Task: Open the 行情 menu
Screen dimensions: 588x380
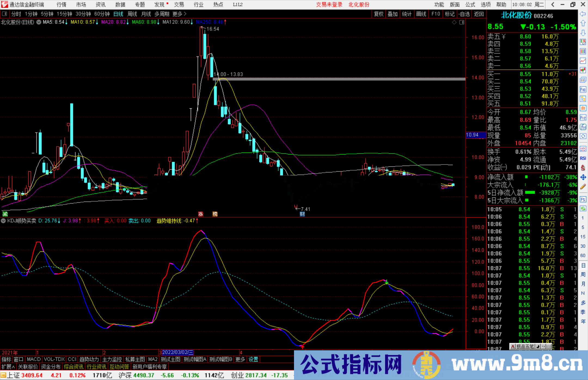Action: tap(62, 5)
